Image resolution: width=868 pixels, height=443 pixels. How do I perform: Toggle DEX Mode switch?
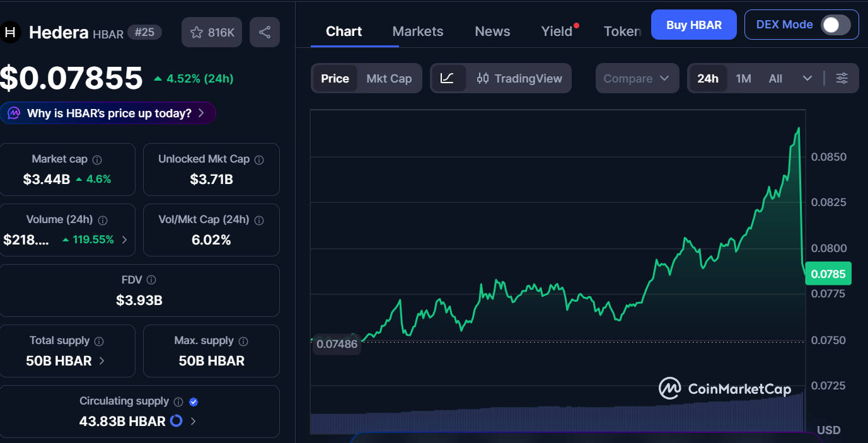836,25
